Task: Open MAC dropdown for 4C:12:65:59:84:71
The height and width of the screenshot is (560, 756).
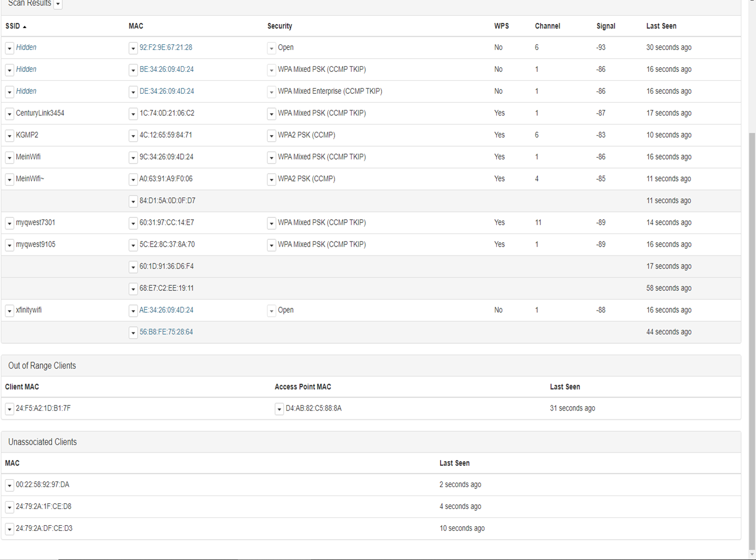Action: tap(133, 136)
